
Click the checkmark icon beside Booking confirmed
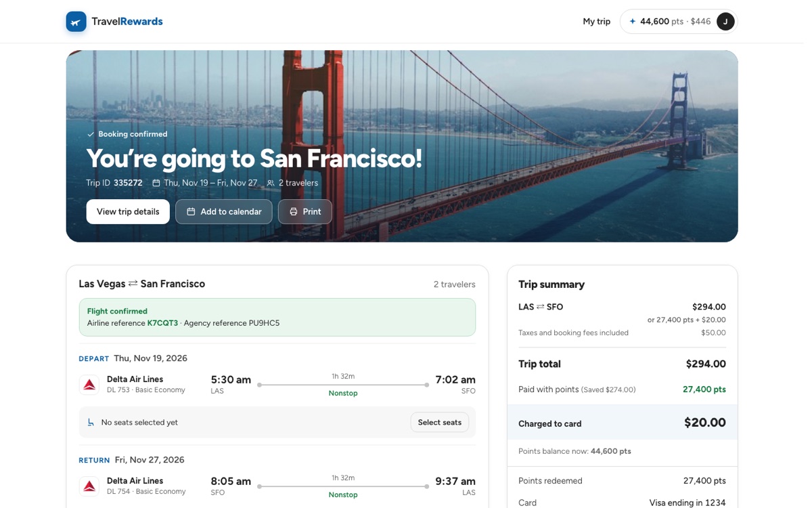[x=91, y=134]
